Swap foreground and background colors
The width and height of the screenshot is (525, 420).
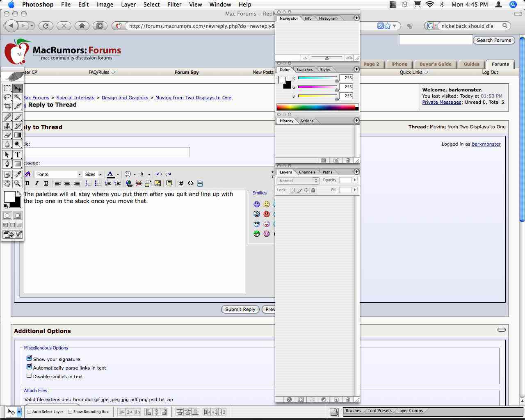coord(18,193)
